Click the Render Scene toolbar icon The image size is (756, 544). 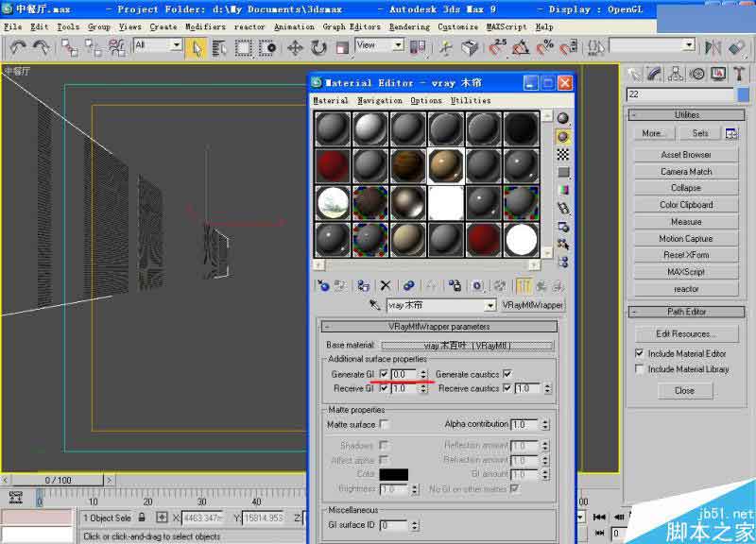[709, 45]
